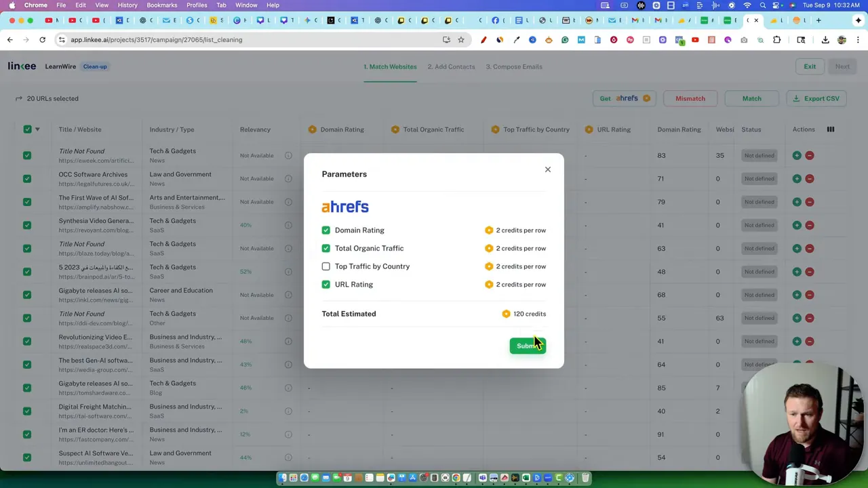
Task: Click the credits icon next to Top Traffic by Country header
Action: pos(496,129)
